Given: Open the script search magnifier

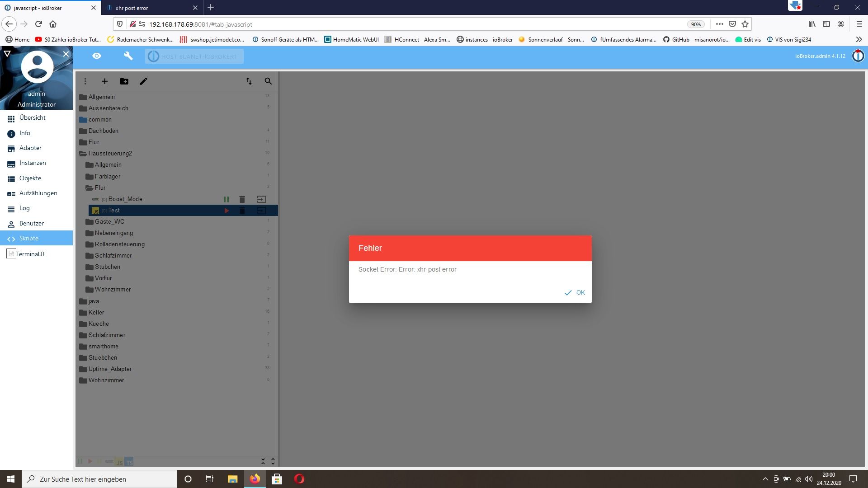Looking at the screenshot, I should pyautogui.click(x=268, y=81).
